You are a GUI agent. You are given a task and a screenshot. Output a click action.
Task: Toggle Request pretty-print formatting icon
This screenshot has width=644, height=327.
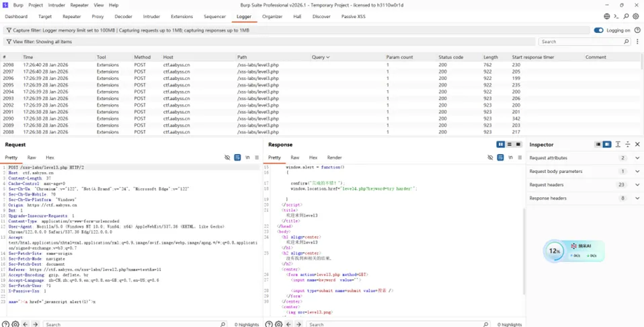coord(237,157)
